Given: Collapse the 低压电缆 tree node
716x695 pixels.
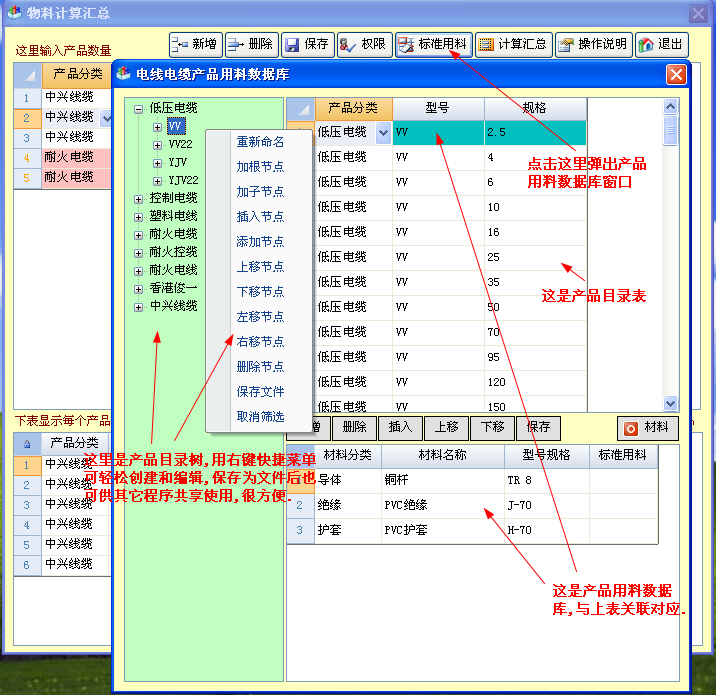Looking at the screenshot, I should point(138,108).
